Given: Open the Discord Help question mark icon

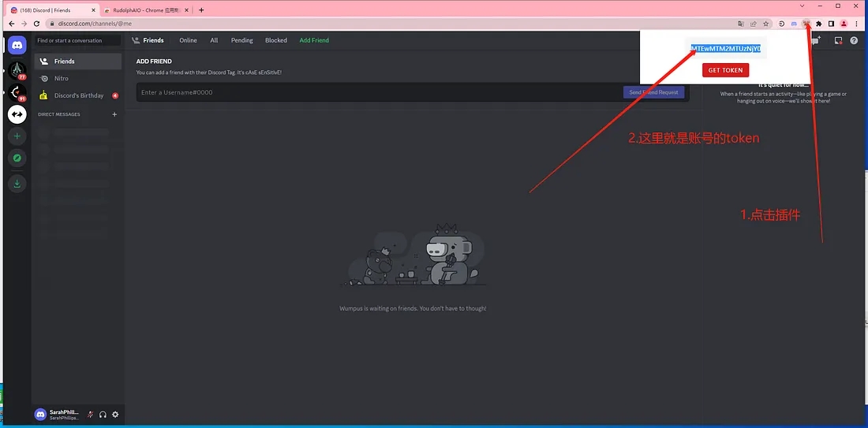Looking at the screenshot, I should [x=854, y=40].
